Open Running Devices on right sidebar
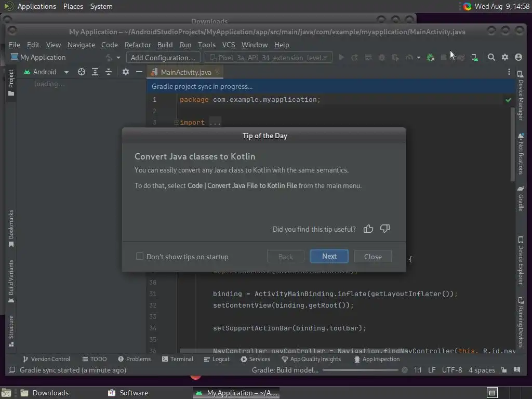This screenshot has height=399, width=532. coord(521,322)
